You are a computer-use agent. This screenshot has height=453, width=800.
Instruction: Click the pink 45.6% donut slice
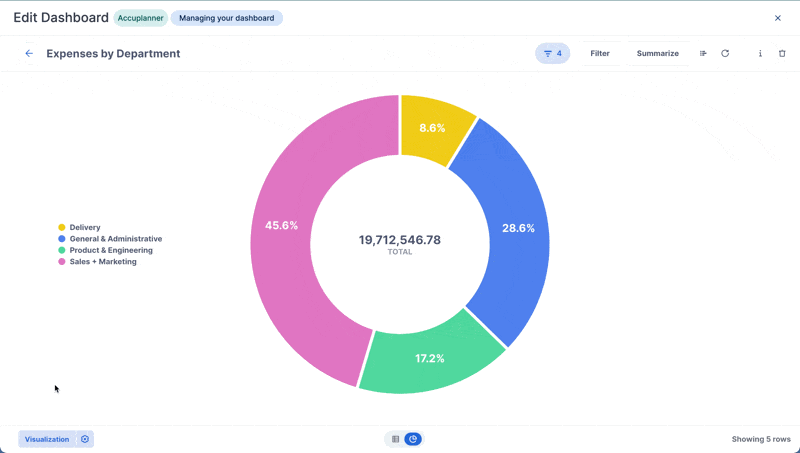pyautogui.click(x=281, y=225)
